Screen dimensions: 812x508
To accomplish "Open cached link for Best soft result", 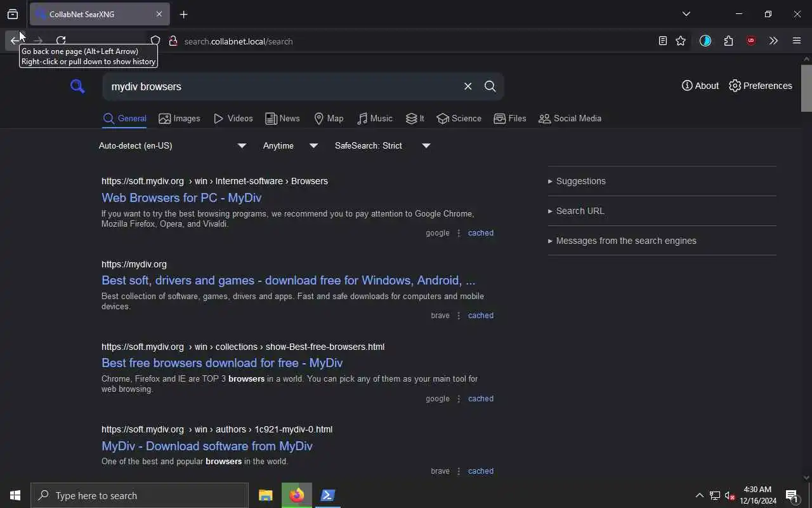I will 481,316.
